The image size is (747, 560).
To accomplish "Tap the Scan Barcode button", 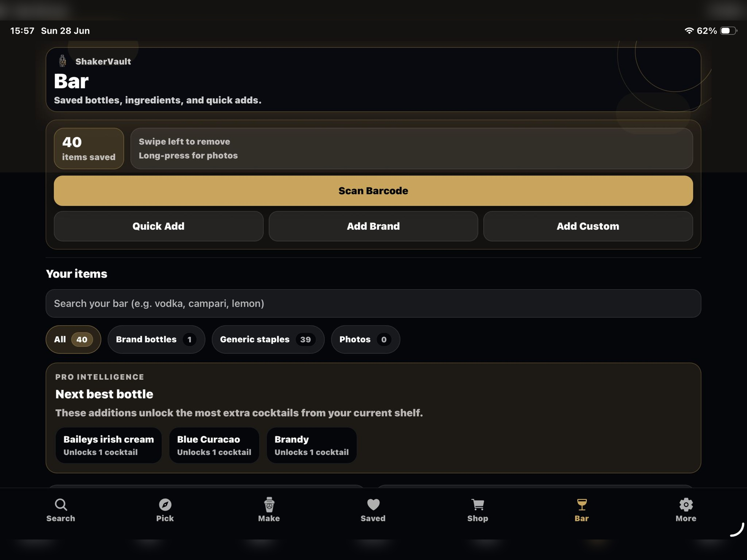I will click(x=373, y=191).
